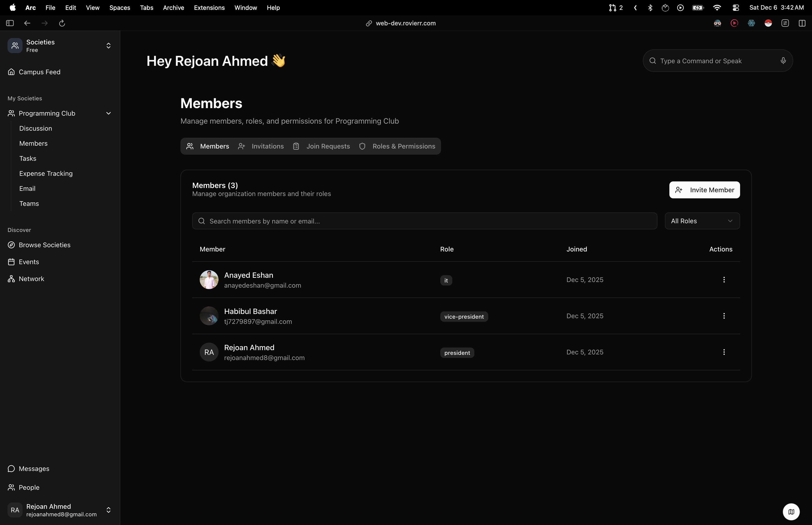Open the Societies workspace switcher
812x525 pixels.
(x=60, y=46)
